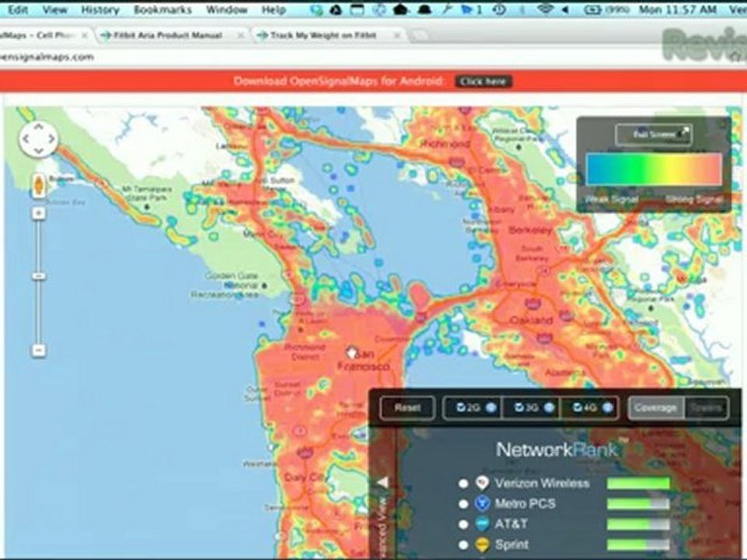Switch map to Coverage mode
Screen dimensions: 747x560
click(x=655, y=408)
